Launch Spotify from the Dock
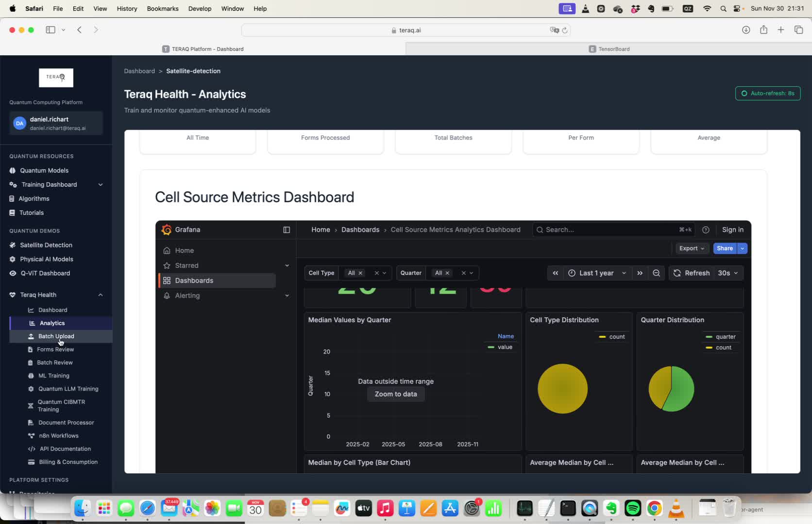Image resolution: width=812 pixels, height=524 pixels. click(x=632, y=508)
